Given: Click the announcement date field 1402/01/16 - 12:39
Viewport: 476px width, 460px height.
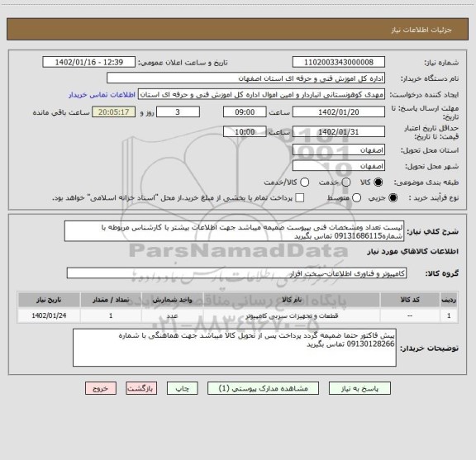Looking at the screenshot, I should pyautogui.click(x=89, y=62).
